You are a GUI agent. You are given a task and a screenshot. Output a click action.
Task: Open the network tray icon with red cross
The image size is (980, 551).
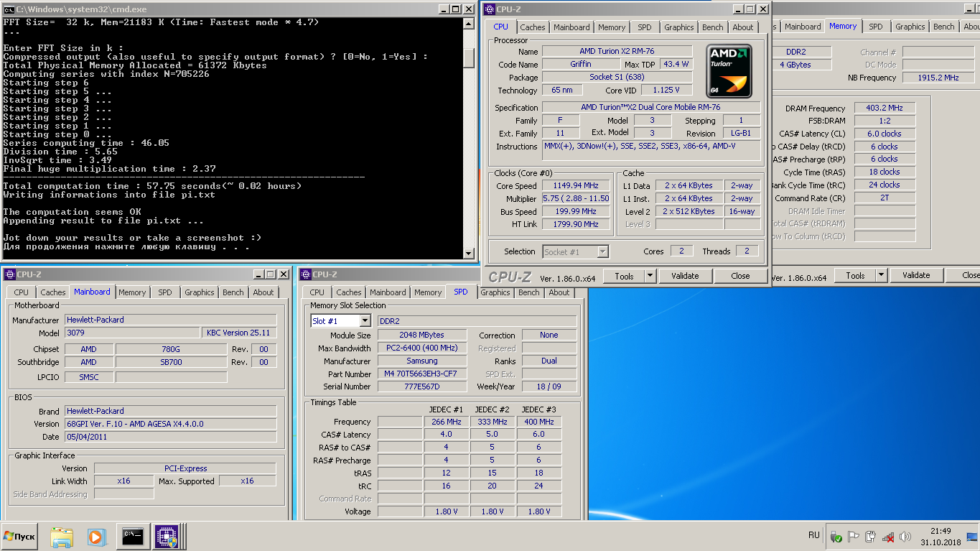click(x=888, y=537)
